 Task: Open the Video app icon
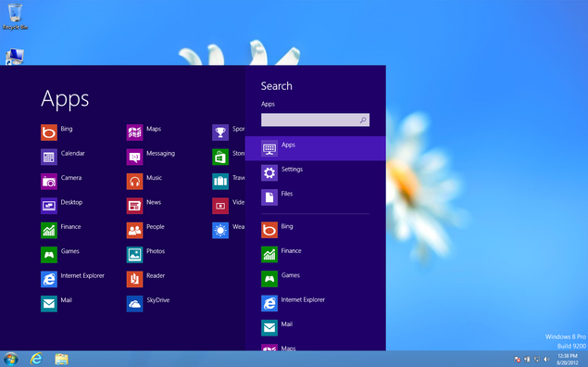tap(220, 206)
